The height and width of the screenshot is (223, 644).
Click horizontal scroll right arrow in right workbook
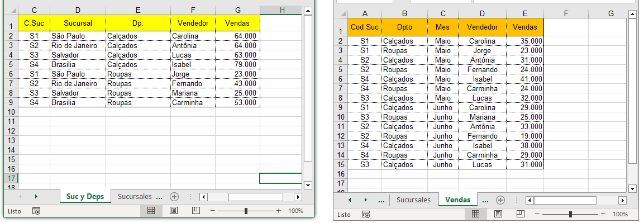click(x=622, y=201)
